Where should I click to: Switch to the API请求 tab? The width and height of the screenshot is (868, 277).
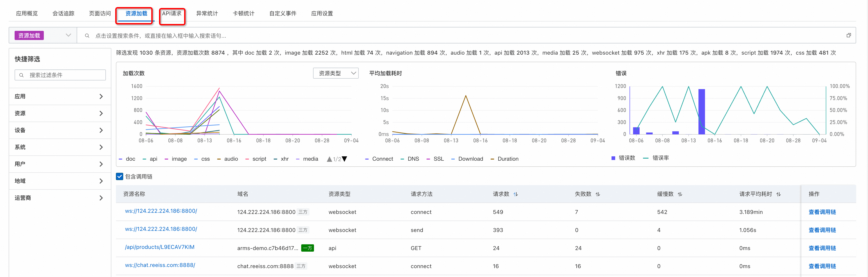[x=172, y=13]
